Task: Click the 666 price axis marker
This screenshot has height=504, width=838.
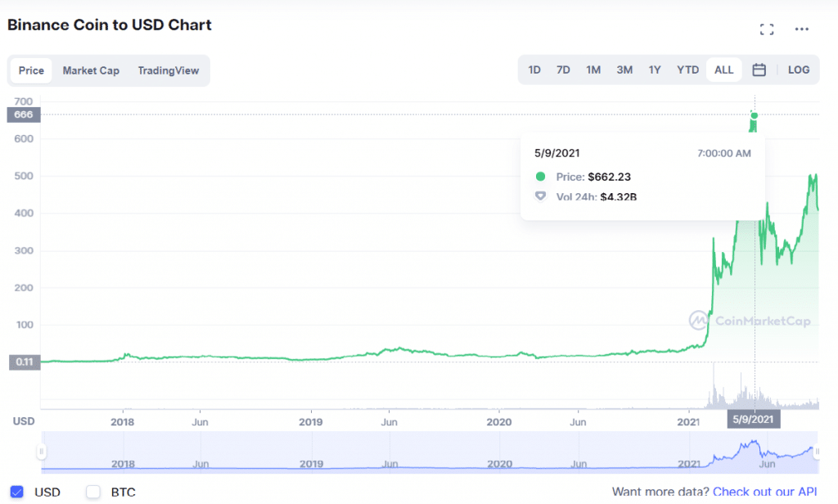Action: [24, 115]
